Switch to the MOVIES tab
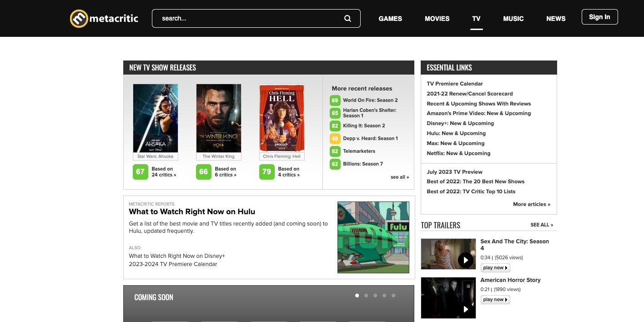The width and height of the screenshot is (644, 322). coord(437,19)
